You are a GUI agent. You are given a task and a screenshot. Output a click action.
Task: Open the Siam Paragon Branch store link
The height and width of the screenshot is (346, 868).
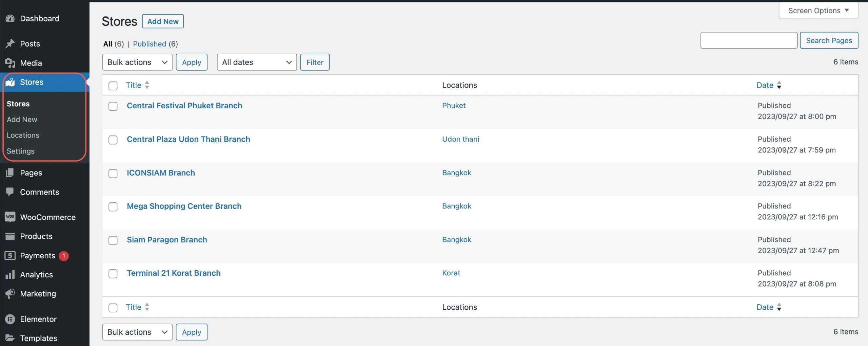coord(167,240)
